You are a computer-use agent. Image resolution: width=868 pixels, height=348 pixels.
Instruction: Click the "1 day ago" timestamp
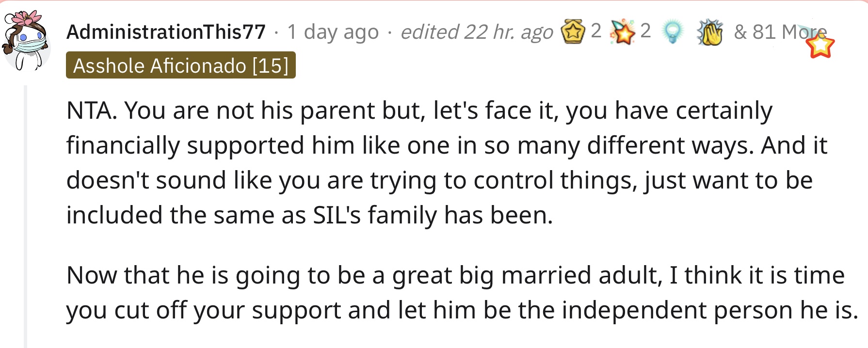[x=333, y=32]
